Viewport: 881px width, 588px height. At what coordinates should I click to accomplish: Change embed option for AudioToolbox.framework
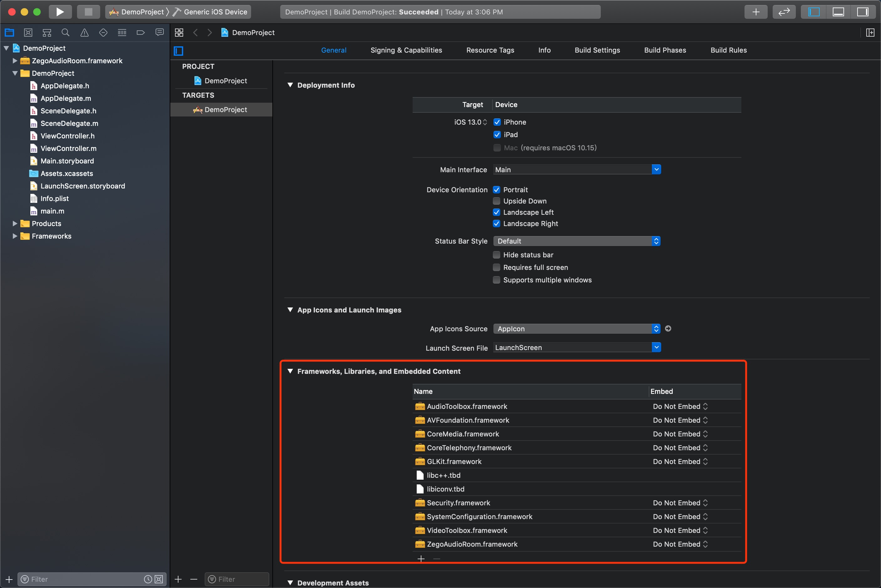pyautogui.click(x=680, y=406)
